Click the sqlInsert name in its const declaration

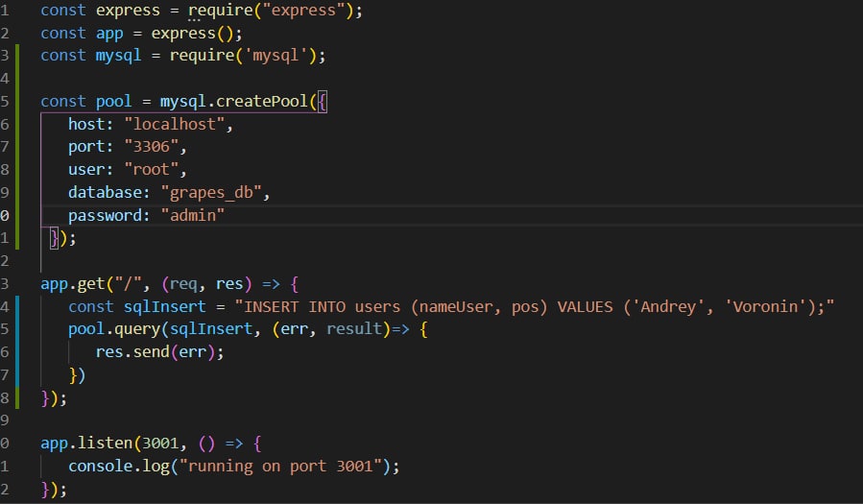164,306
